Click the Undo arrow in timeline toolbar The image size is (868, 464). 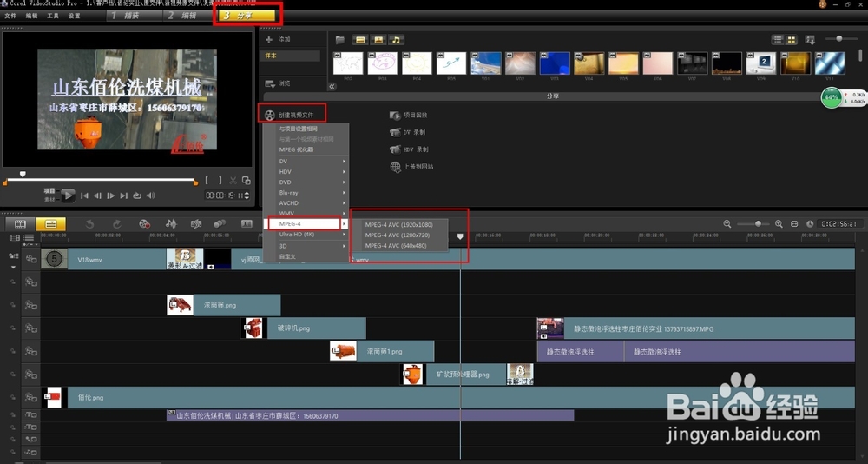pos(90,224)
